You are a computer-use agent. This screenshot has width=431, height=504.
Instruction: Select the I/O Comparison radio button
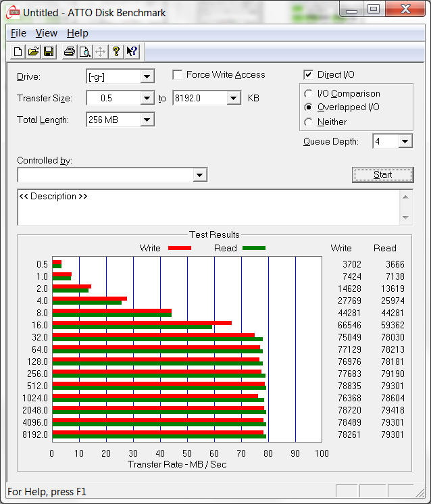coord(309,94)
